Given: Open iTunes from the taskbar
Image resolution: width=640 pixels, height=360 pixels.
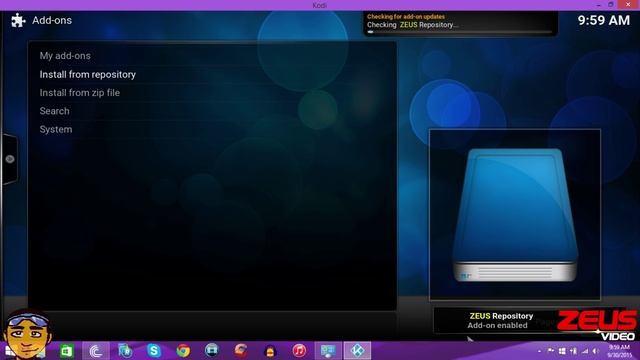Looking at the screenshot, I should [x=299, y=351].
